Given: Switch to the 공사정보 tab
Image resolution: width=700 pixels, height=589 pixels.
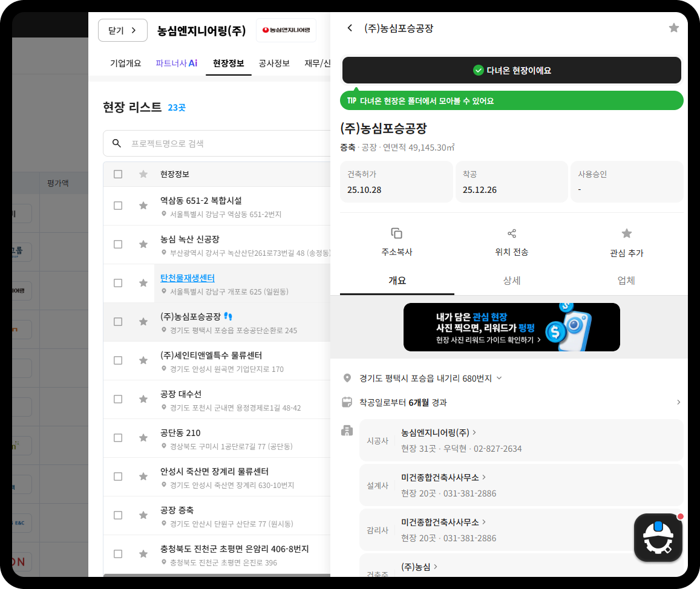Looking at the screenshot, I should click(274, 63).
